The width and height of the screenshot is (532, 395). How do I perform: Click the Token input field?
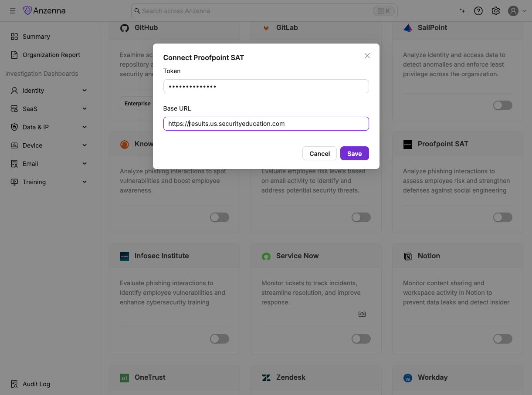[x=266, y=86]
